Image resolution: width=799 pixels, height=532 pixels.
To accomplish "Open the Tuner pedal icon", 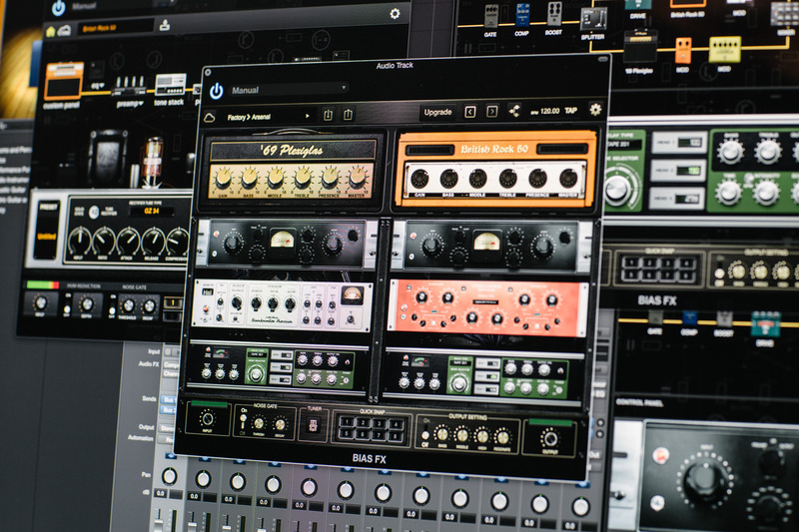I will point(313,424).
